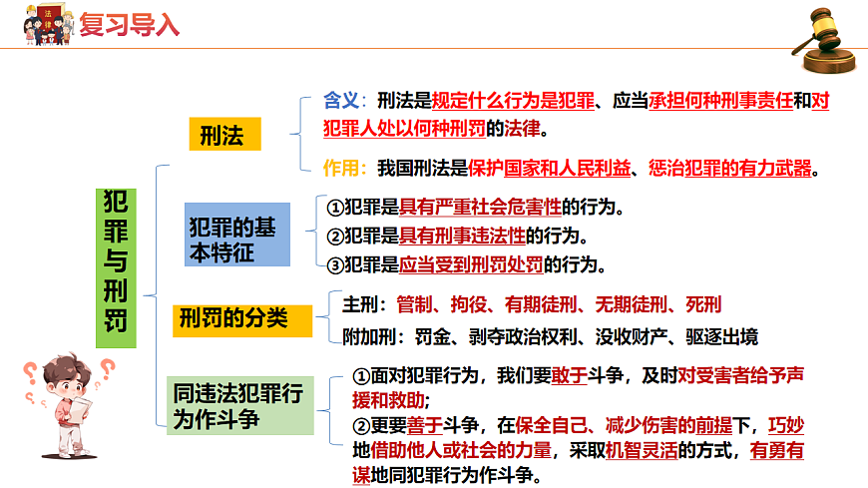This screenshot has width=868, height=488.
Task: Click the red 减少伤害的前提 phrase
Action: pos(668,425)
